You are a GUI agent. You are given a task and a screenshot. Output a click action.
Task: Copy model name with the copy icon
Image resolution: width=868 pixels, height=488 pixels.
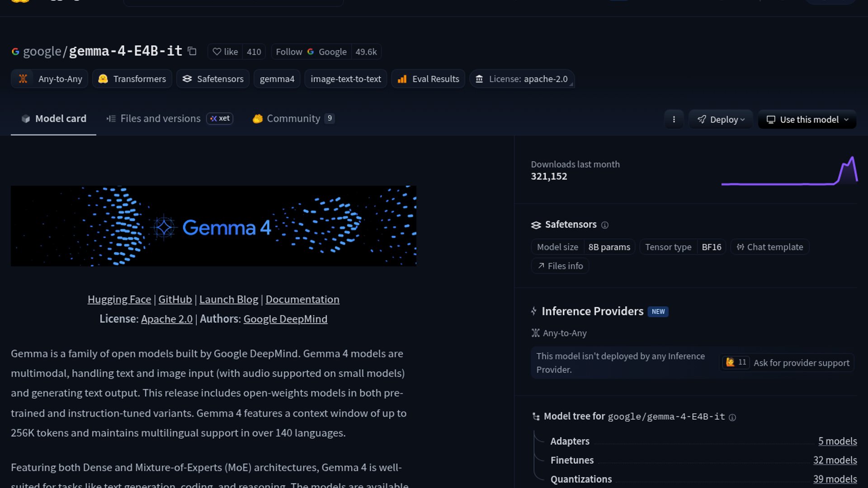(192, 52)
